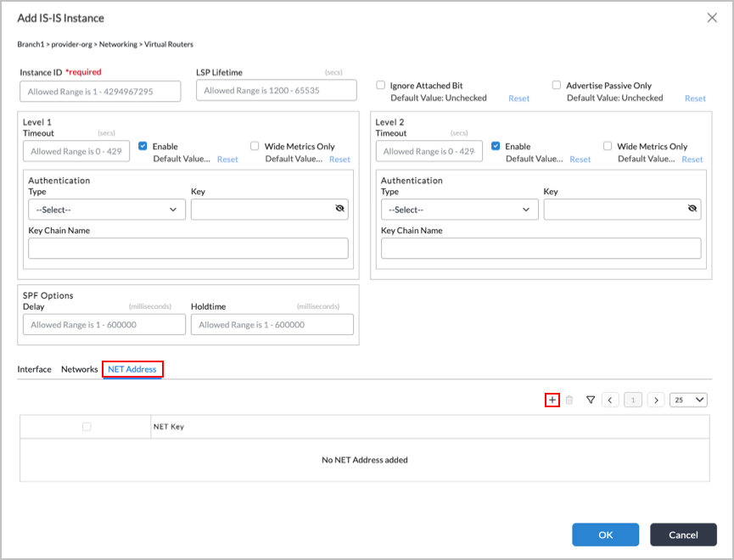Click Reset link for Ignore Attached Bit
Screen dimensions: 734x560
[518, 98]
